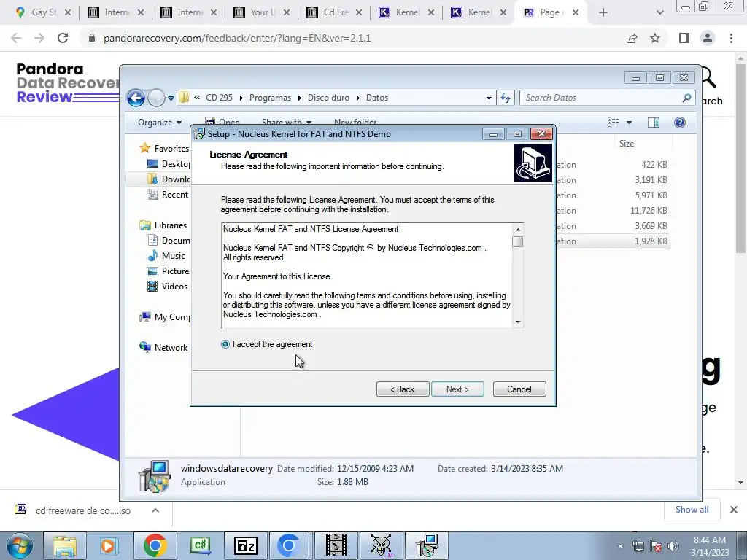The height and width of the screenshot is (560, 747).
Task: Open the Windows Start menu
Action: [x=19, y=545]
